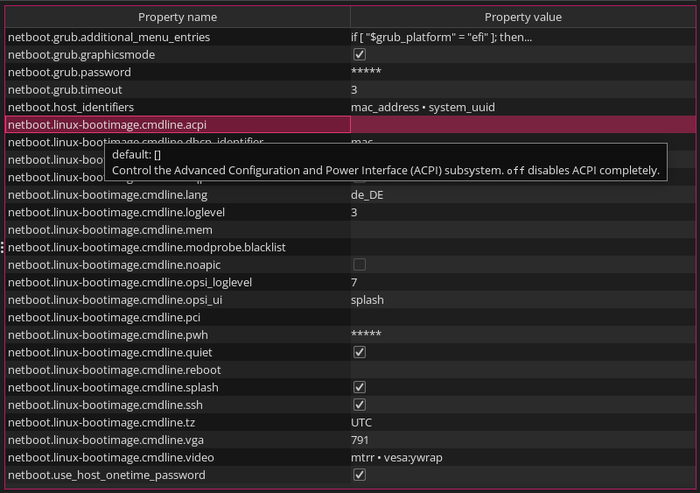Click the cmdline.tz value UTC
This screenshot has width=700, height=493.
pyautogui.click(x=361, y=422)
